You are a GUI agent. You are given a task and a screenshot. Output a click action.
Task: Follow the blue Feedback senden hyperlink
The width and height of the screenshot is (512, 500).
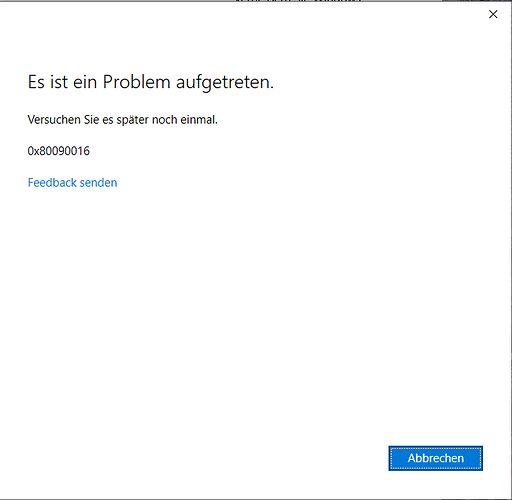[x=72, y=183]
